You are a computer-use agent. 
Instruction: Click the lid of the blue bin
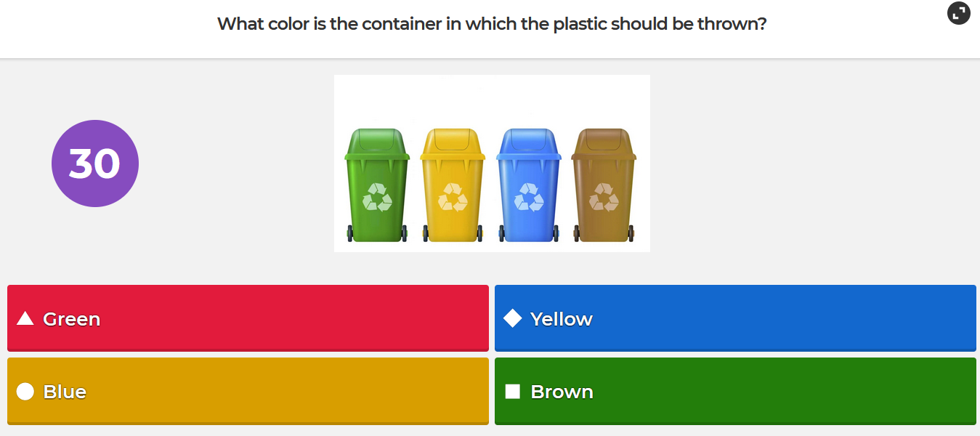pyautogui.click(x=528, y=144)
